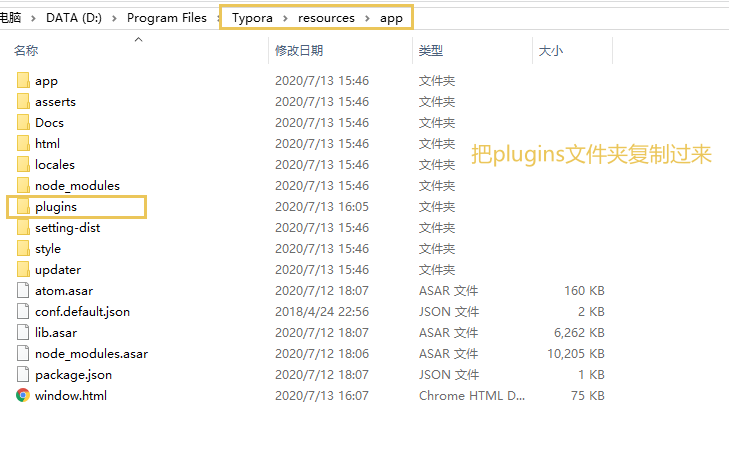Click the app folder icon
This screenshot has height=453, width=729.
click(x=23, y=80)
